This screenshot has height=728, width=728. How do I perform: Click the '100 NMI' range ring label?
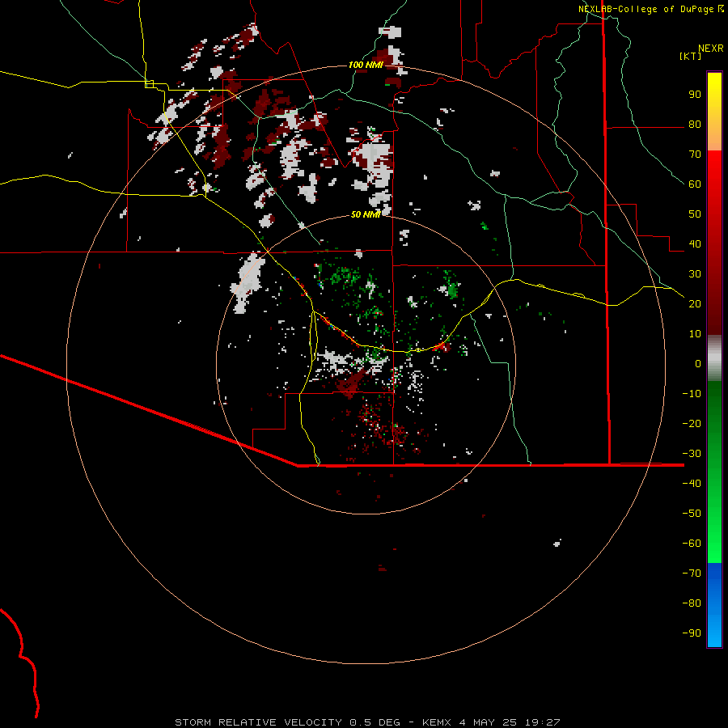click(366, 65)
